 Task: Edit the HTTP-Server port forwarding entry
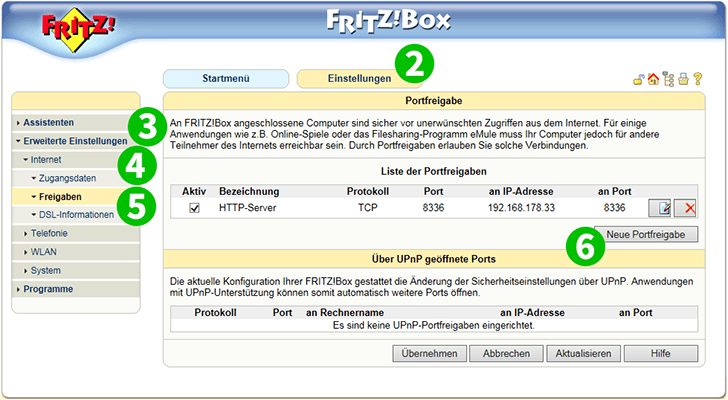click(x=660, y=208)
